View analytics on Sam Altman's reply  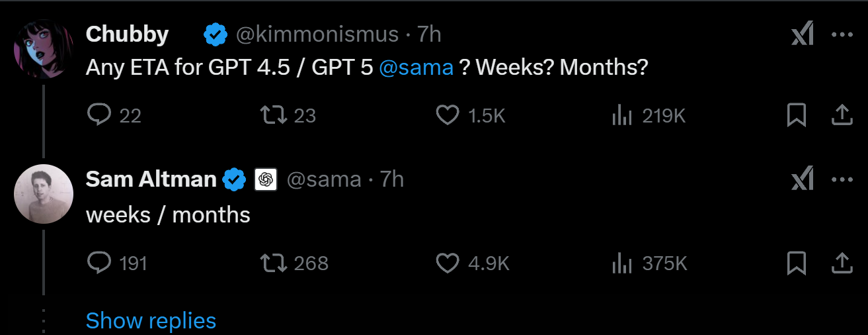click(622, 263)
